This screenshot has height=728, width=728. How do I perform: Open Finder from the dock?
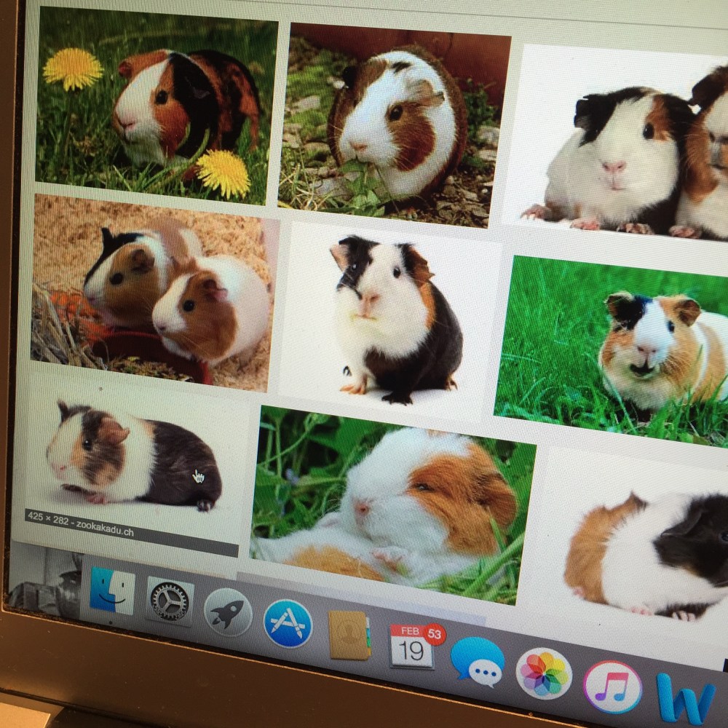pyautogui.click(x=112, y=591)
